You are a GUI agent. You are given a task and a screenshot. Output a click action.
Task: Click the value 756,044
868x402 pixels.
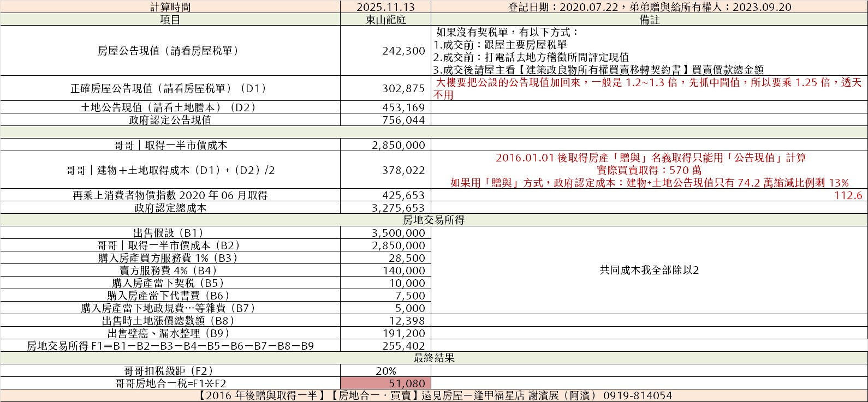pyautogui.click(x=404, y=120)
